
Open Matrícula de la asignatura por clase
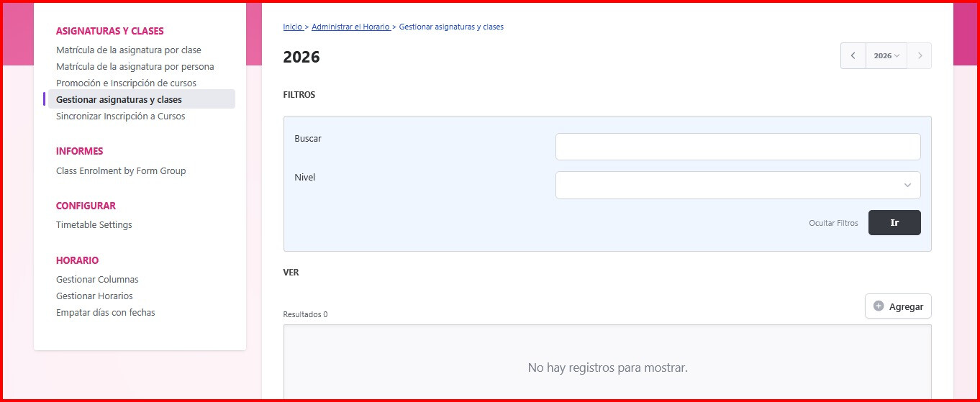point(129,50)
